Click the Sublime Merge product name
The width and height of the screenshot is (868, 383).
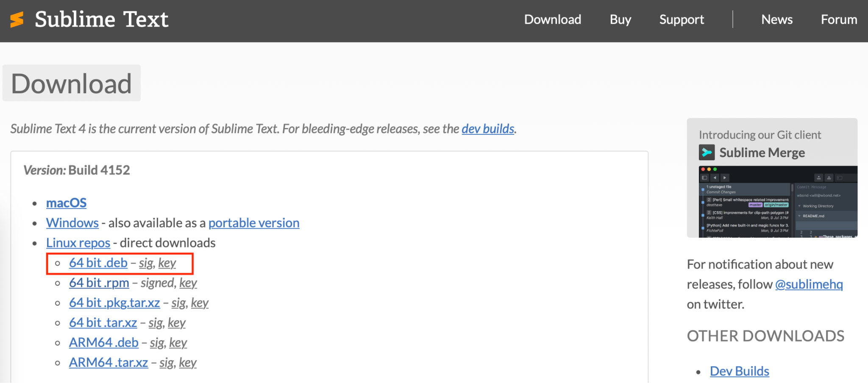coord(762,153)
